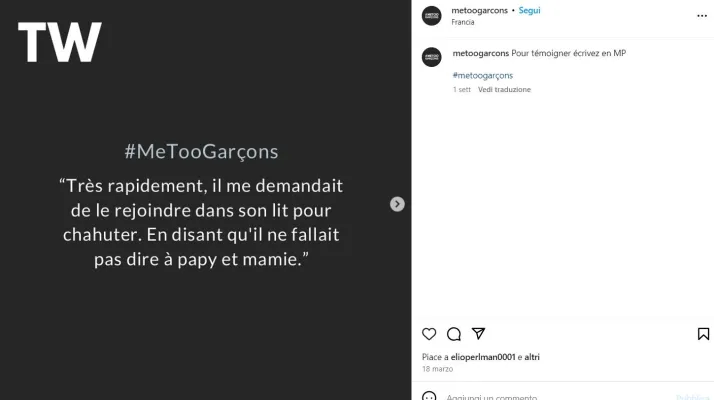Show others who liked via altri
Viewport: 714px width, 400px height.
pyautogui.click(x=532, y=357)
